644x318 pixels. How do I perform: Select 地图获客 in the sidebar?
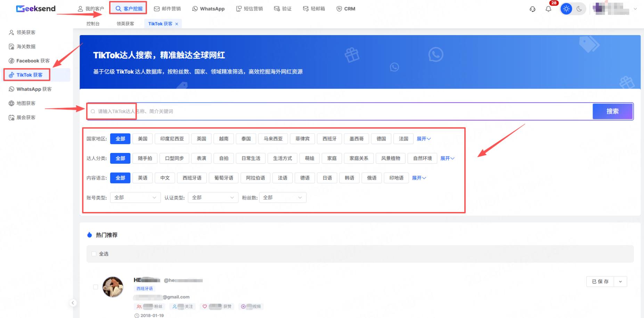click(22, 103)
